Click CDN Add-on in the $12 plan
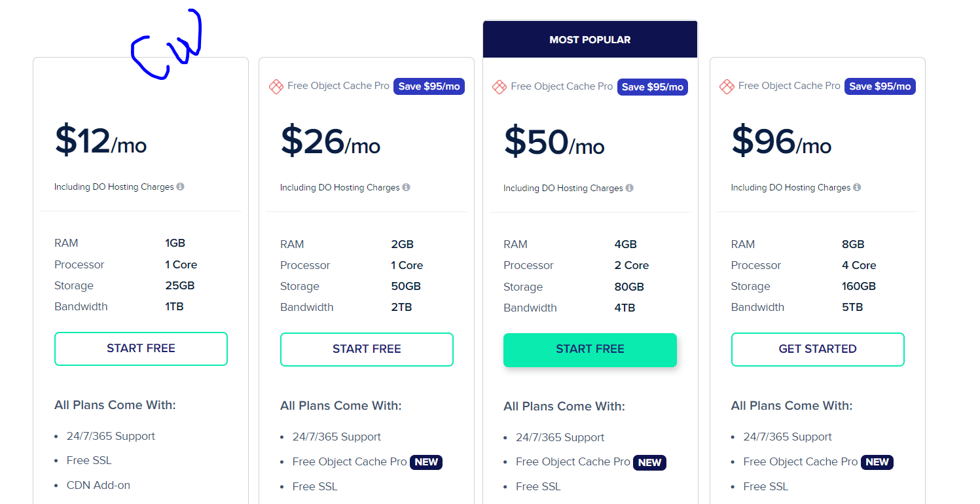This screenshot has height=504, width=980. 98,485
